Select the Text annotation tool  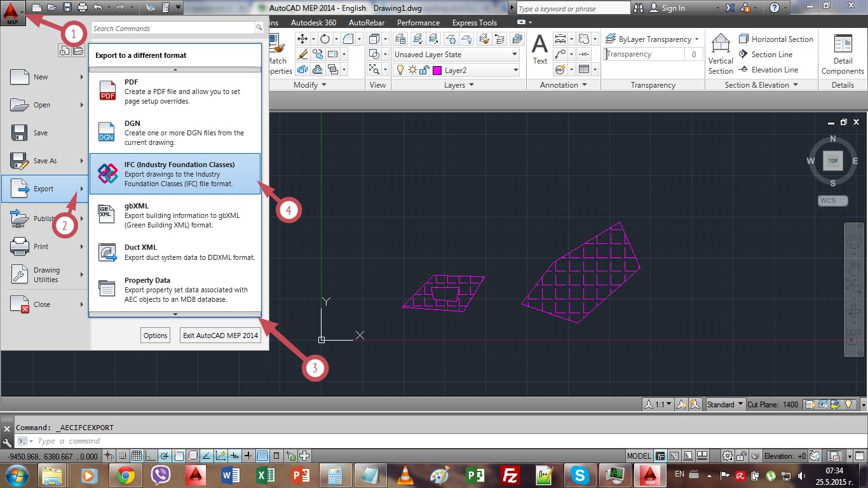coord(539,50)
